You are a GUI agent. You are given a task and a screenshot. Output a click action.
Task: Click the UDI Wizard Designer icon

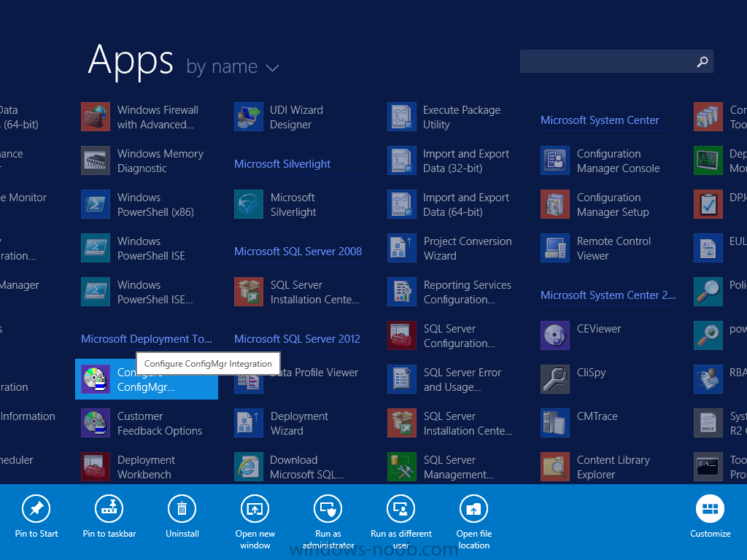[249, 117]
